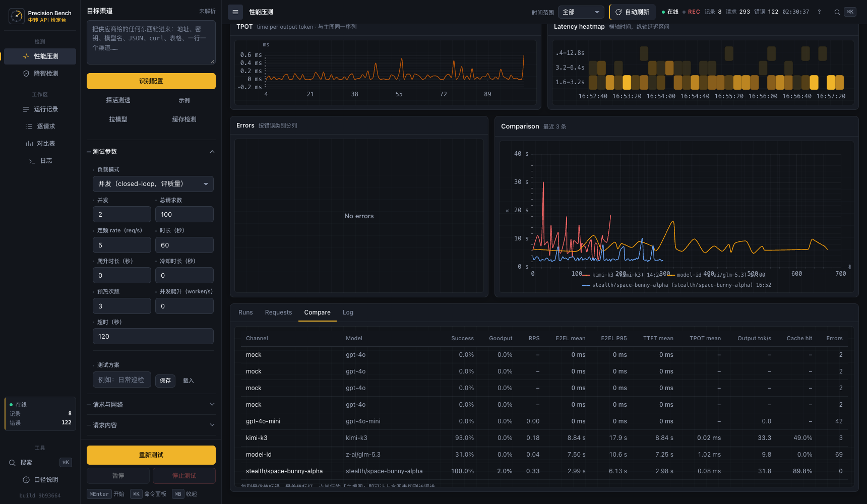Toggle the REC recording indicator

(x=691, y=12)
